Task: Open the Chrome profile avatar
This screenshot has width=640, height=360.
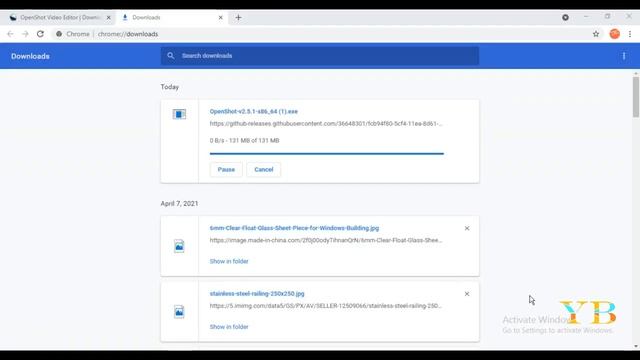Action: click(614, 34)
